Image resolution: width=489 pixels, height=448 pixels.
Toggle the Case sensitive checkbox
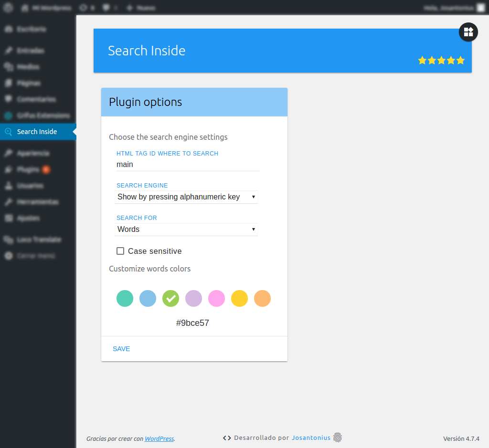pyautogui.click(x=120, y=251)
